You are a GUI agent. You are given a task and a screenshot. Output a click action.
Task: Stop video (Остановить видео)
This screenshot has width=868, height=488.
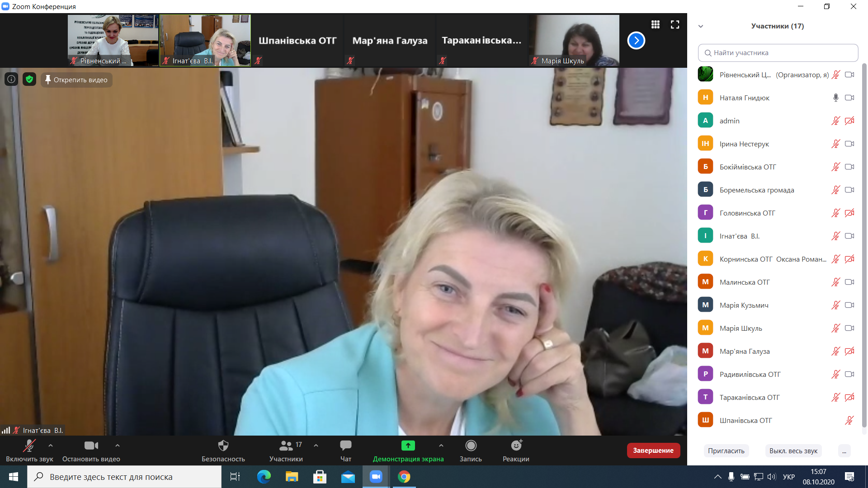(91, 446)
